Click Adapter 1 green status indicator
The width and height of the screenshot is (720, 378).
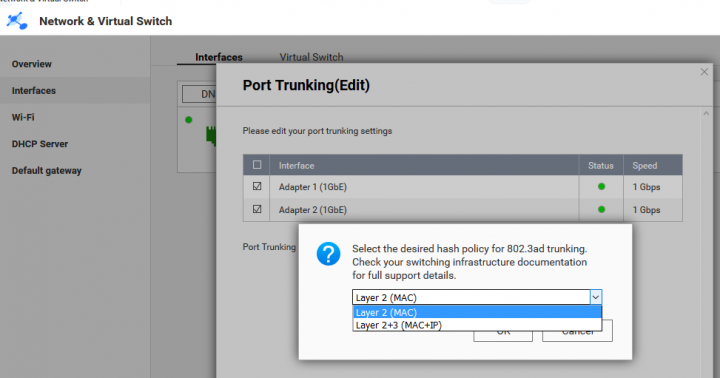[601, 187]
